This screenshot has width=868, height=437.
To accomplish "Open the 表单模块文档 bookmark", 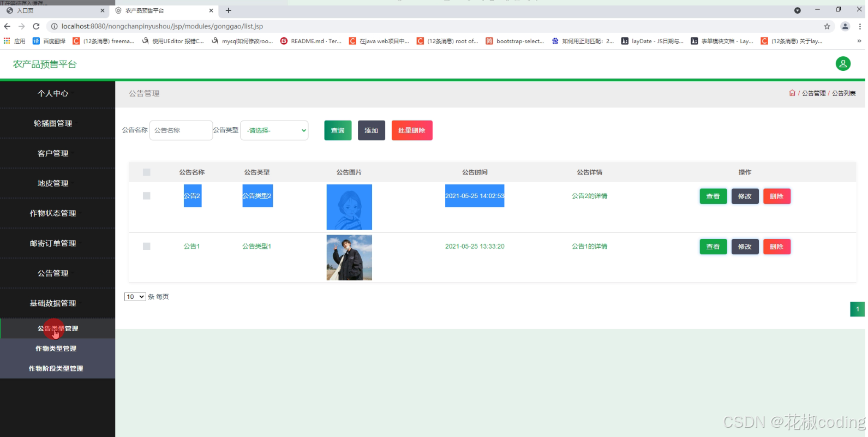I will pos(722,41).
